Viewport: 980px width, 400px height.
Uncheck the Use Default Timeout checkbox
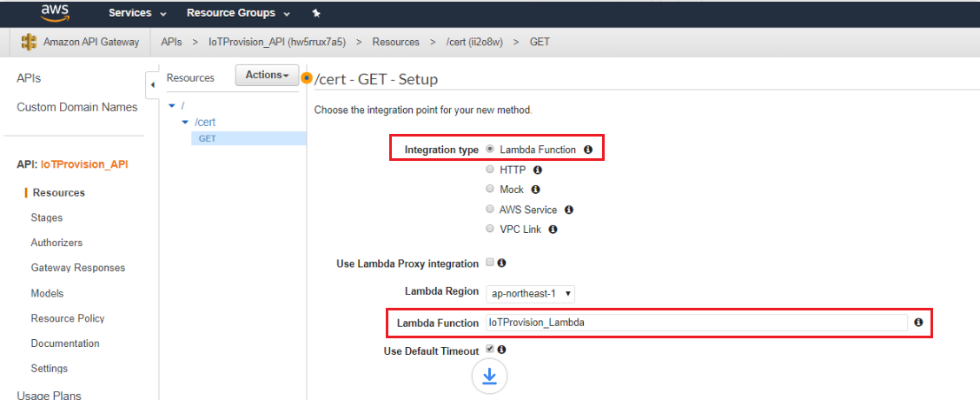click(x=490, y=350)
